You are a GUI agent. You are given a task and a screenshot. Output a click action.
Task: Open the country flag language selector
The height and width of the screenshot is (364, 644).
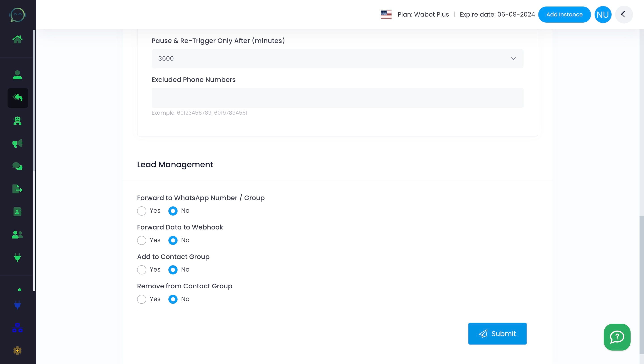(386, 14)
